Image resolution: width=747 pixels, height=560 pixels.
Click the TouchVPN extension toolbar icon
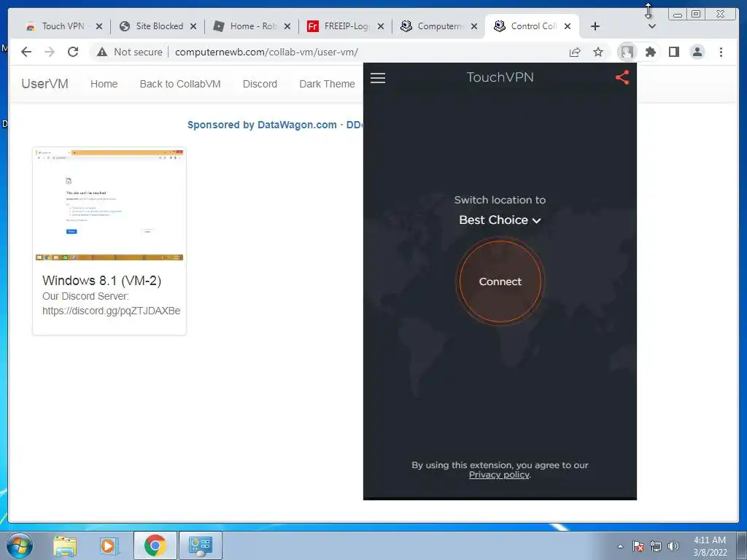627,52
